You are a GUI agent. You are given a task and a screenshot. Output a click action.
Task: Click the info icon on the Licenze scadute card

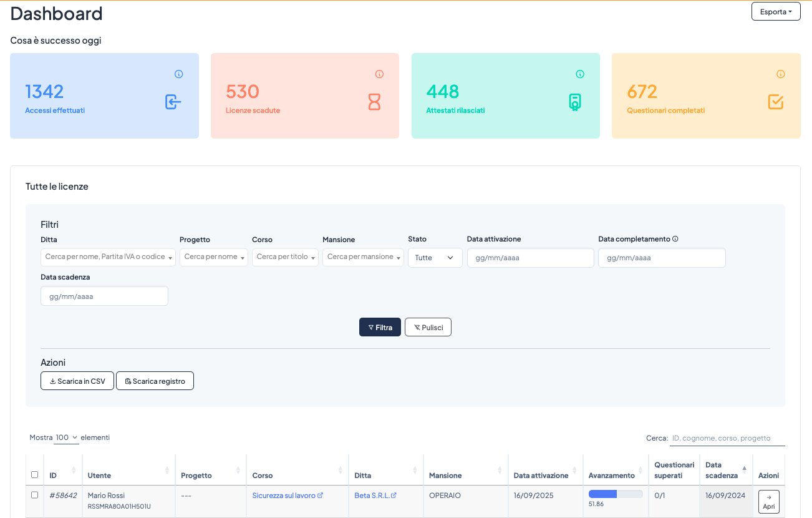380,74
